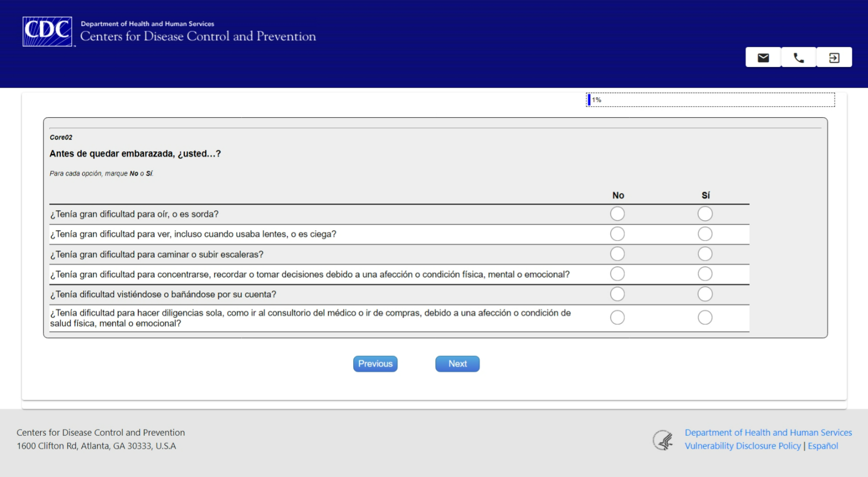Select Sí for difficulty seeing question

(705, 234)
